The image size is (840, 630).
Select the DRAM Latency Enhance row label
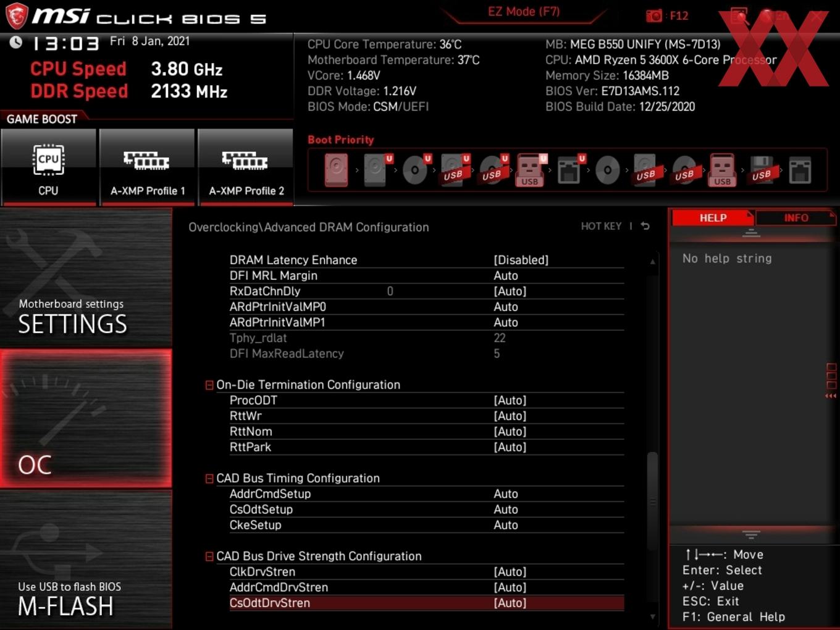[293, 260]
